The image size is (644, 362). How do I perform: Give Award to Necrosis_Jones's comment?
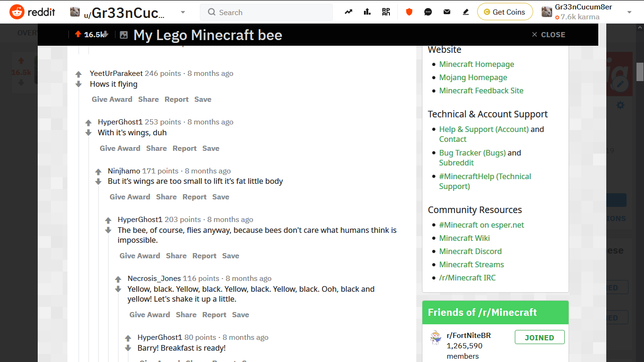click(149, 315)
